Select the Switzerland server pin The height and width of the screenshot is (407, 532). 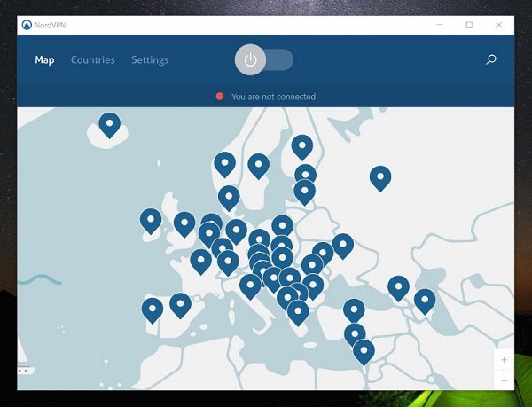[x=228, y=262]
